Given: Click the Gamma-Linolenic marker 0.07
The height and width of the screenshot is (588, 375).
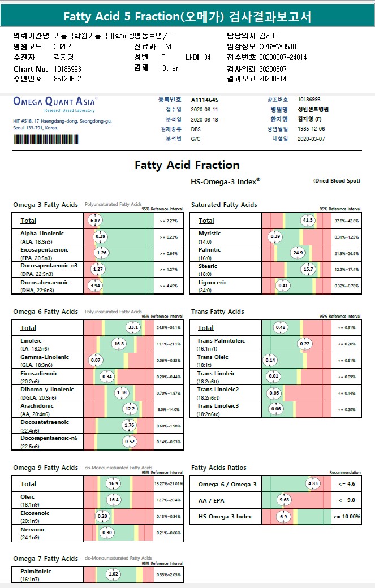Looking at the screenshot, I should 96,360.
